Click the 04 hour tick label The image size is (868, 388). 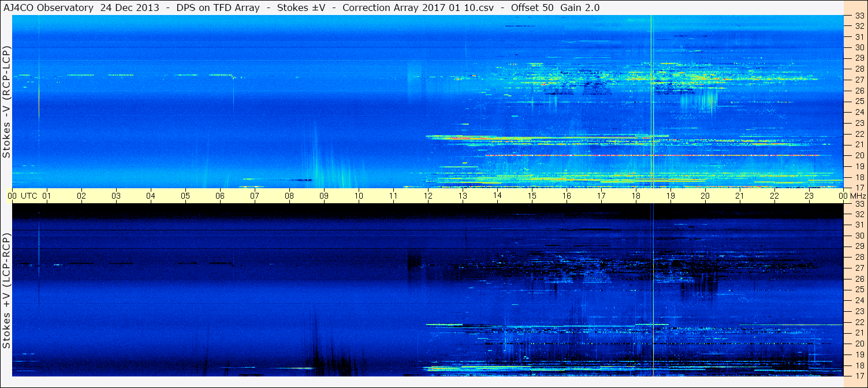(151, 196)
